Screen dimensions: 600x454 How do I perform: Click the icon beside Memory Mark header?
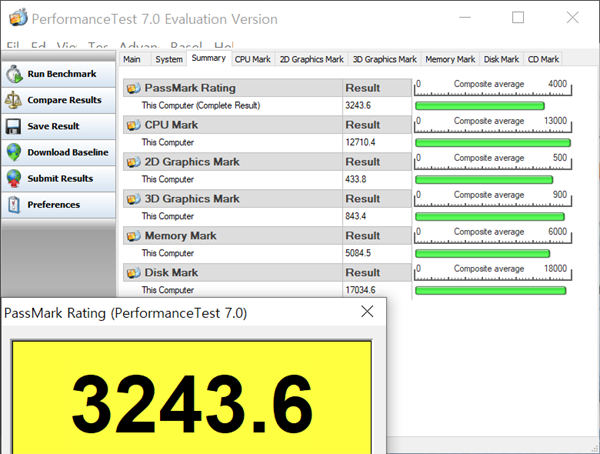pyautogui.click(x=134, y=236)
